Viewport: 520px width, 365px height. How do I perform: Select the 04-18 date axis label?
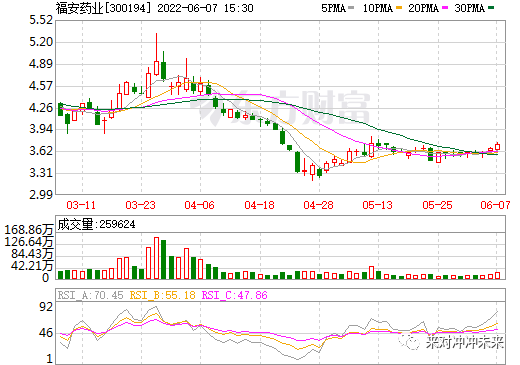coord(259,205)
